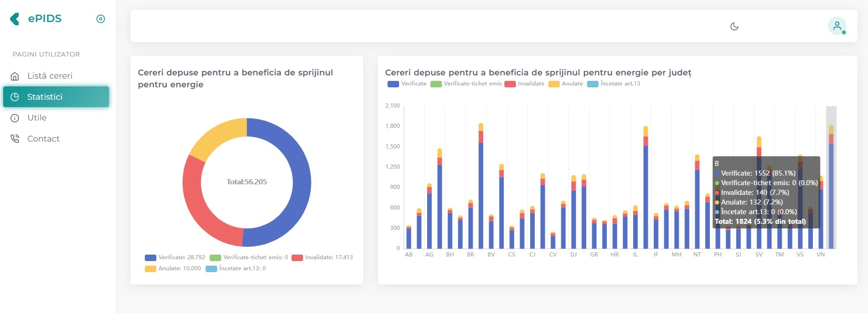Toggle Verificate series in bar chart legend
The height and width of the screenshot is (313, 868).
tap(407, 84)
